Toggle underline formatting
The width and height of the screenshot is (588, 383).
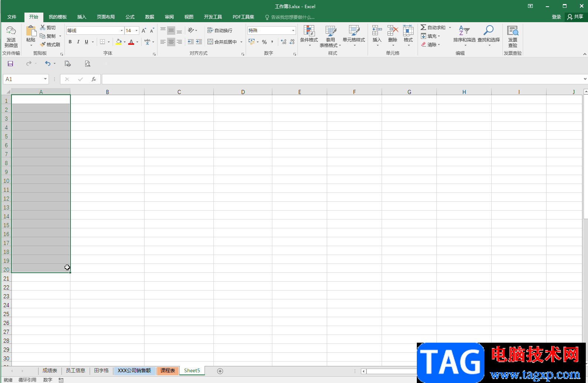pyautogui.click(x=86, y=42)
